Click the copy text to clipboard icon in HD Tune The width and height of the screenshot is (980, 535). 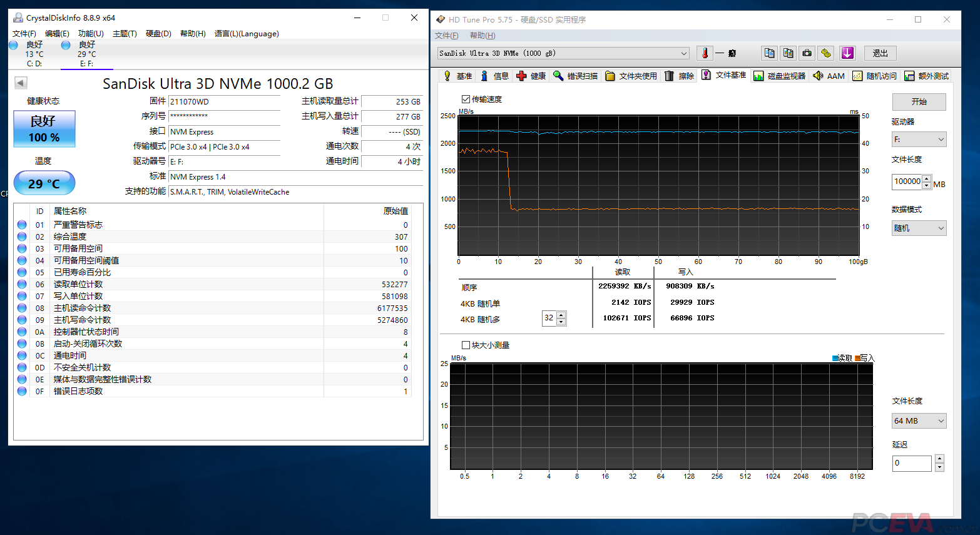769,53
